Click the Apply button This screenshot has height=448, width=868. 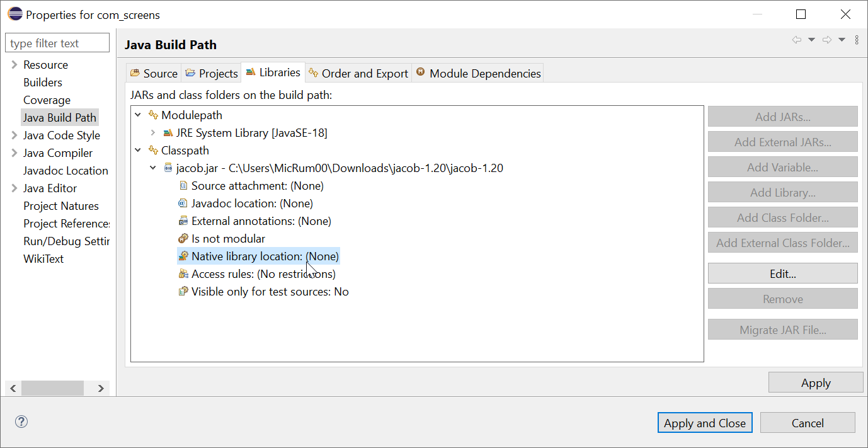pyautogui.click(x=816, y=382)
